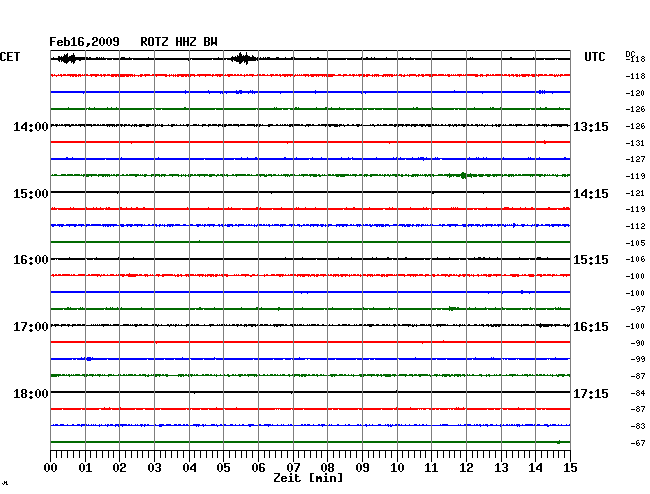Select the DC offset value -106
The height and width of the screenshot is (494, 650).
click(635, 259)
